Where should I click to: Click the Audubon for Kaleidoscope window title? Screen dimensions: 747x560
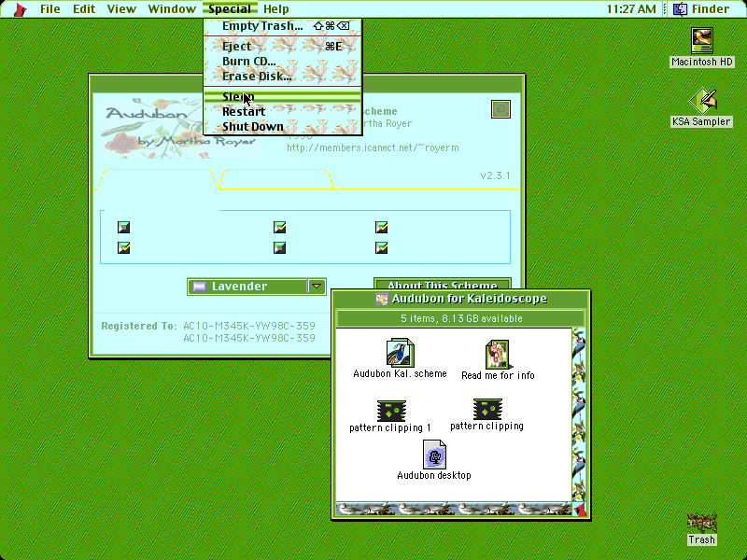470,299
